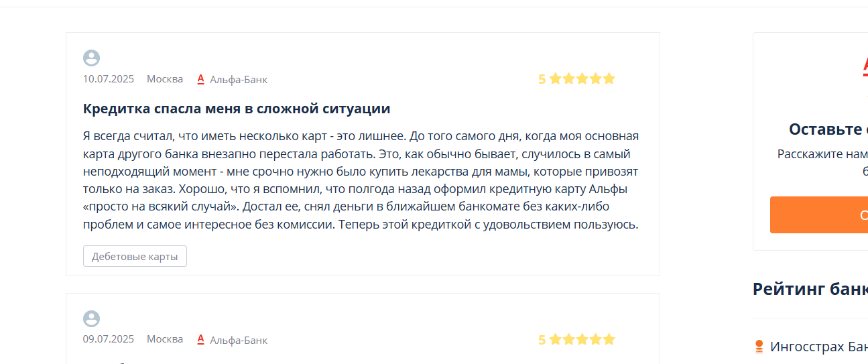Open the Дебетовые карты tag

pyautogui.click(x=135, y=256)
